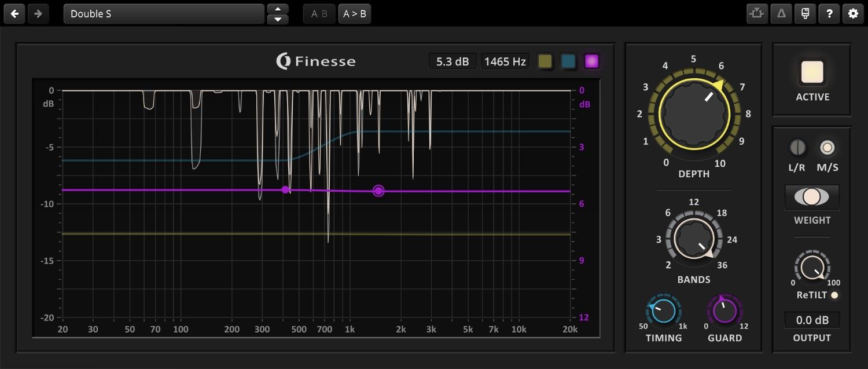Click the A > B copy button

click(355, 14)
